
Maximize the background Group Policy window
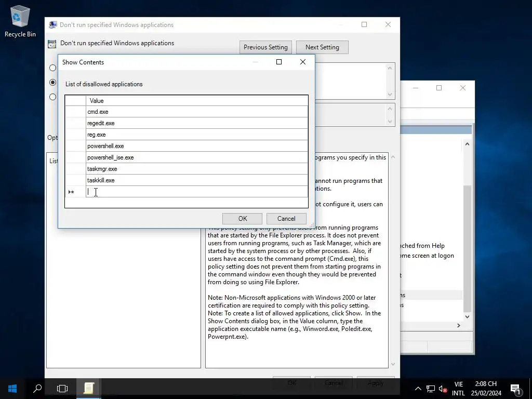coord(438,88)
